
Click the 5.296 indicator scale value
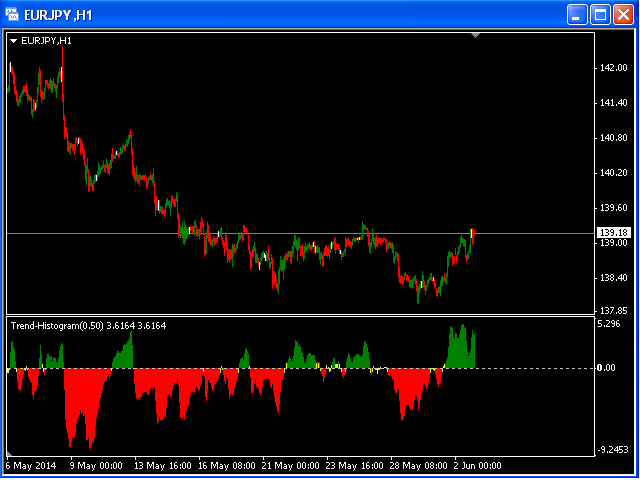point(609,324)
